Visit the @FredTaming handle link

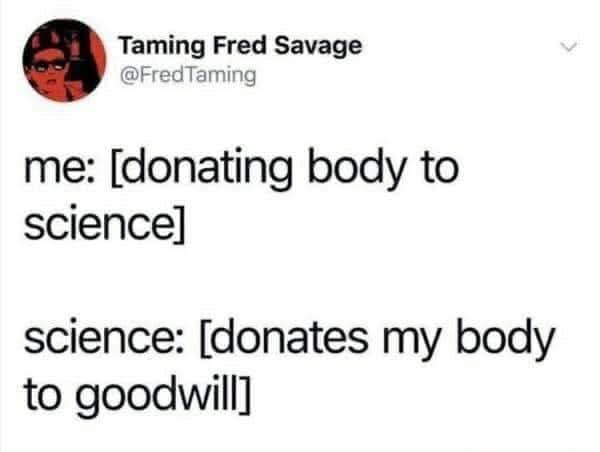[188, 76]
